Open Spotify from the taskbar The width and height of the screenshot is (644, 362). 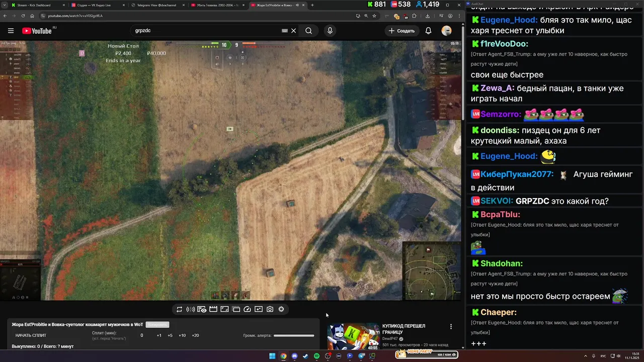click(316, 356)
